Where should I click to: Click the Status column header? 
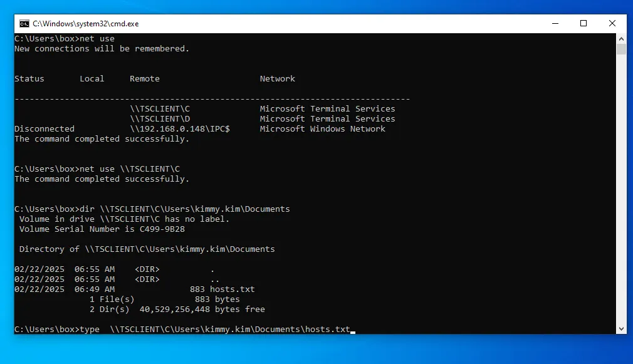point(29,78)
